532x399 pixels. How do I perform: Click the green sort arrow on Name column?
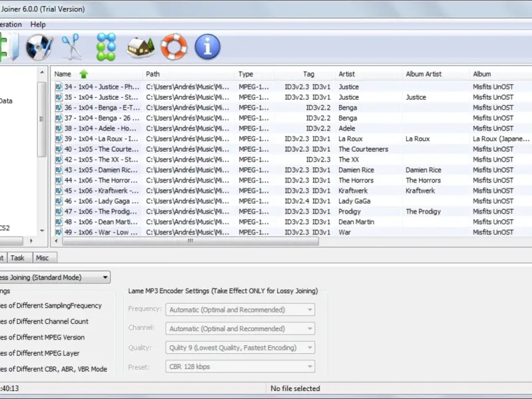pos(84,74)
